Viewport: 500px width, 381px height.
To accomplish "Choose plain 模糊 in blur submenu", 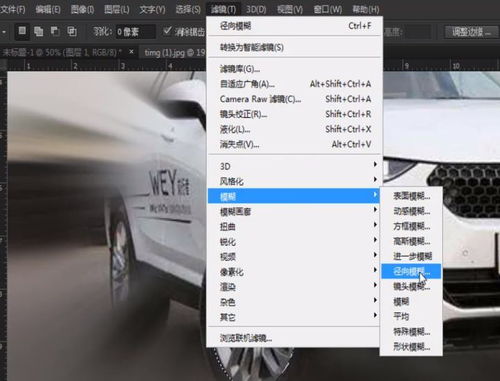I will (x=411, y=302).
